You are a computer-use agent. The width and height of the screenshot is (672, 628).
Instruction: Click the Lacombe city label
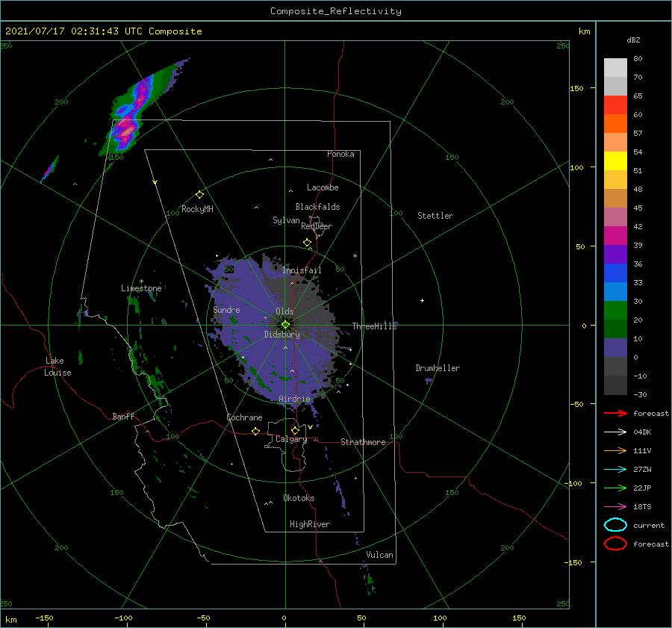click(323, 187)
